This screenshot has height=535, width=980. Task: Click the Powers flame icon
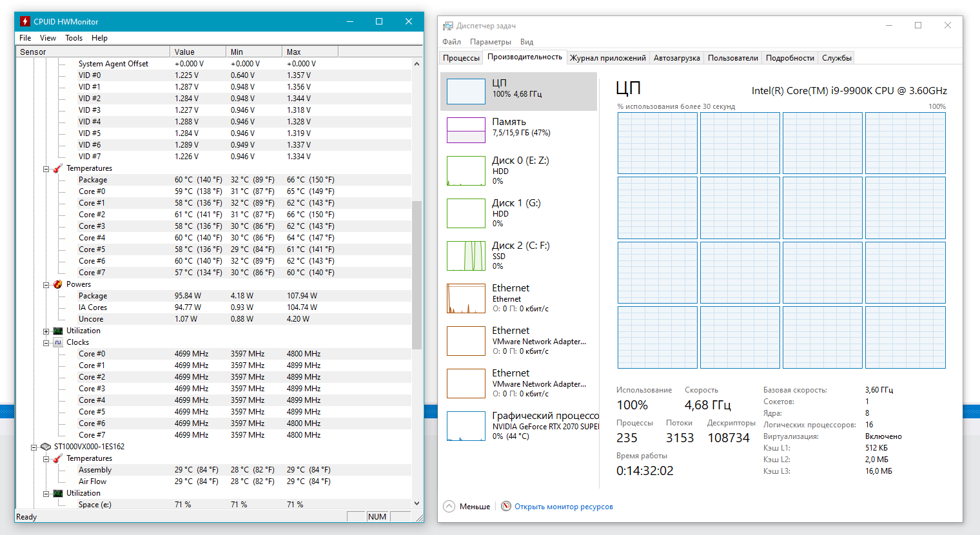point(57,284)
